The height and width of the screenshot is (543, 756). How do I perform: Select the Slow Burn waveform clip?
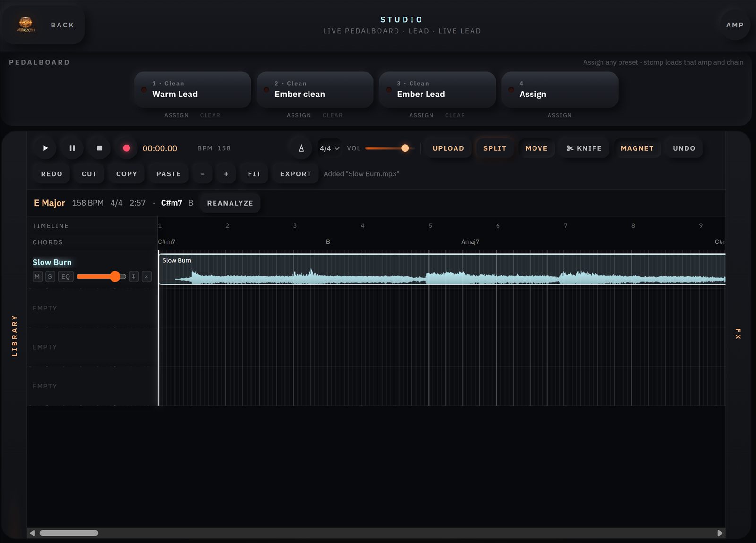coord(442,269)
